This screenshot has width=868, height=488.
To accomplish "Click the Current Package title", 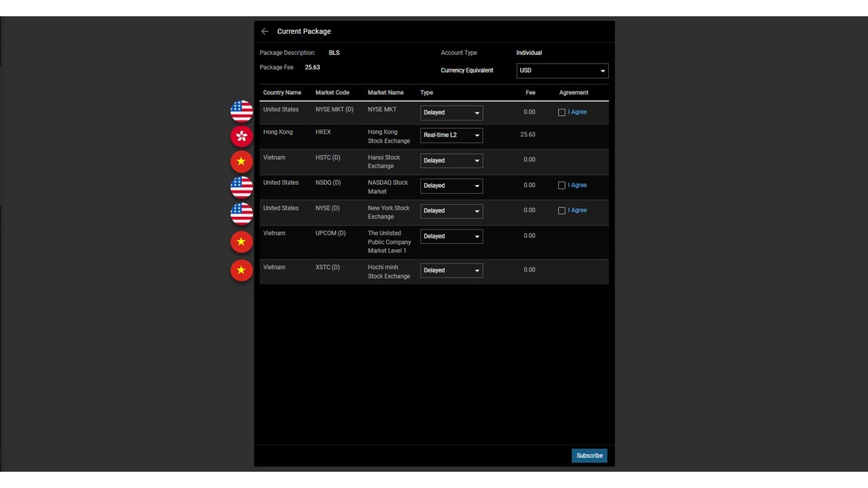I will (304, 31).
